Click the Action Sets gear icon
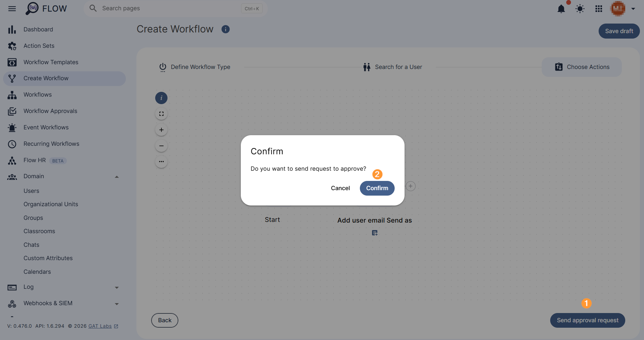 coord(12,46)
